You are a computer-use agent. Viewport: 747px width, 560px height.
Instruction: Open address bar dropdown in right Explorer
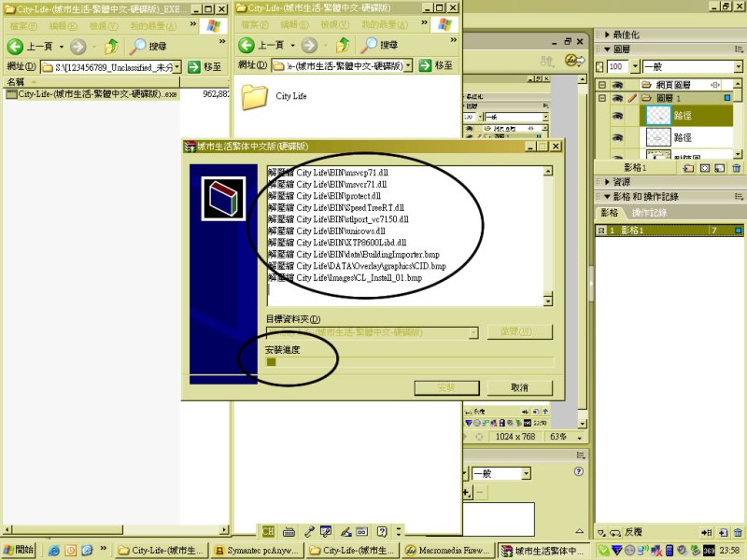(x=408, y=65)
